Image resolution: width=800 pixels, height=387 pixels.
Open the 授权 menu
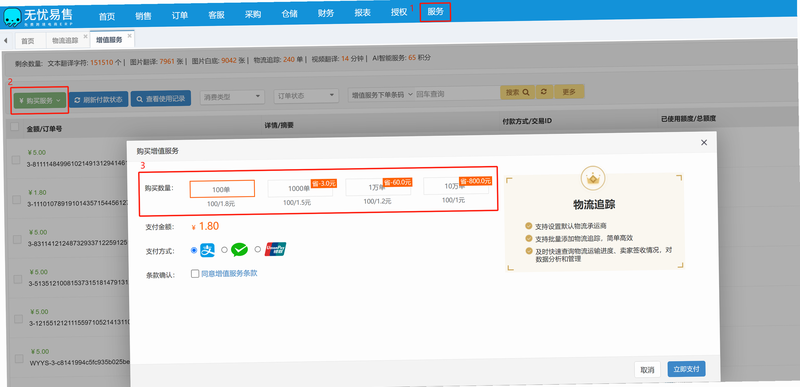(398, 12)
